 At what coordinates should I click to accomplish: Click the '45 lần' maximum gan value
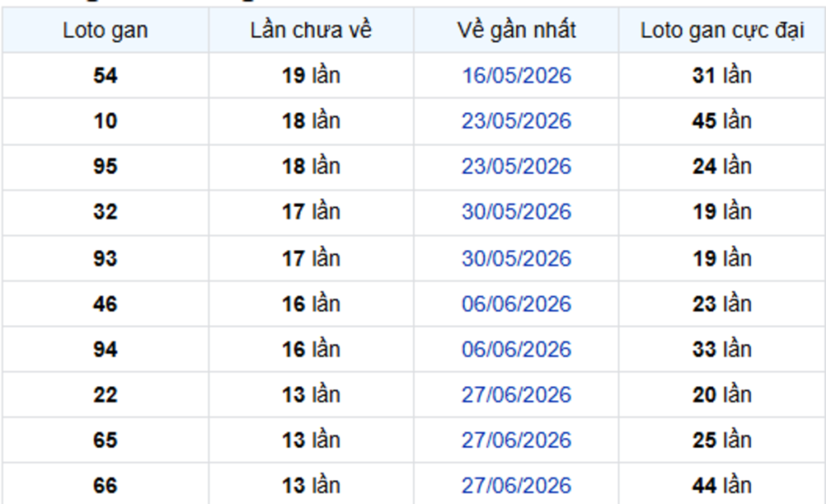[x=722, y=121]
